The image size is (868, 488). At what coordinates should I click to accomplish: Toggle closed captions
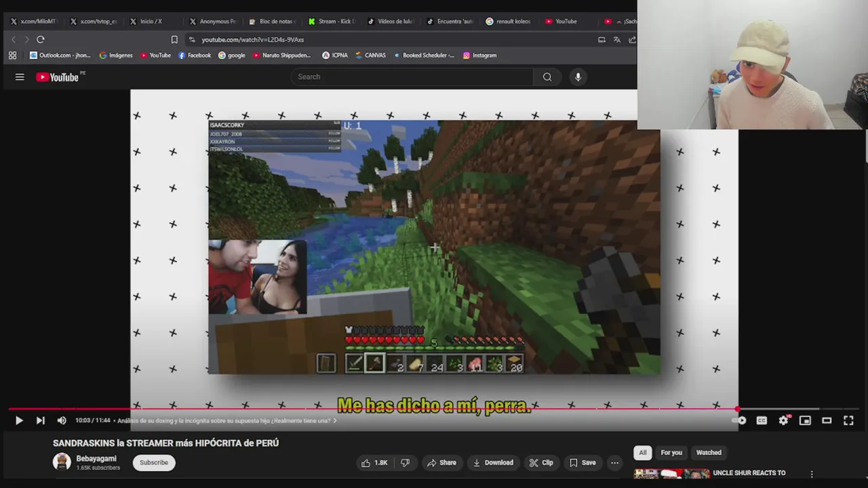coord(762,421)
